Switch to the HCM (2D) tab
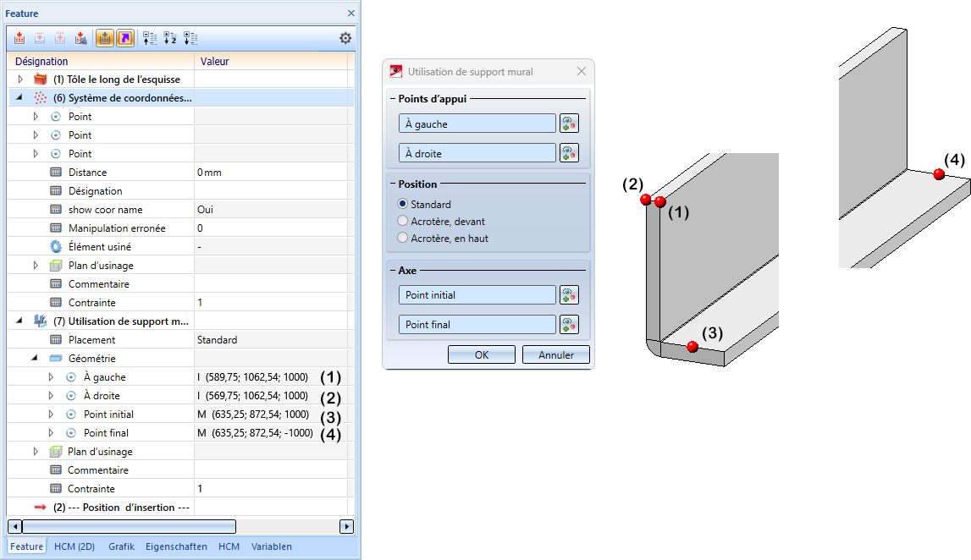Viewport: 971px width, 560px height. click(74, 546)
